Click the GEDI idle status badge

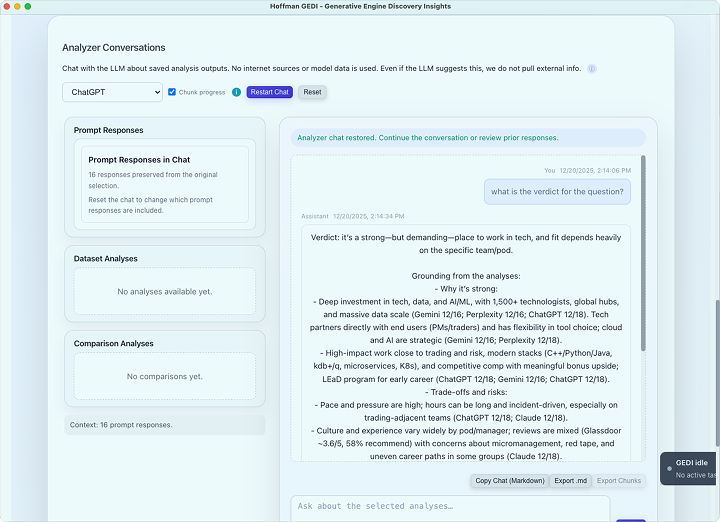[x=690, y=469]
